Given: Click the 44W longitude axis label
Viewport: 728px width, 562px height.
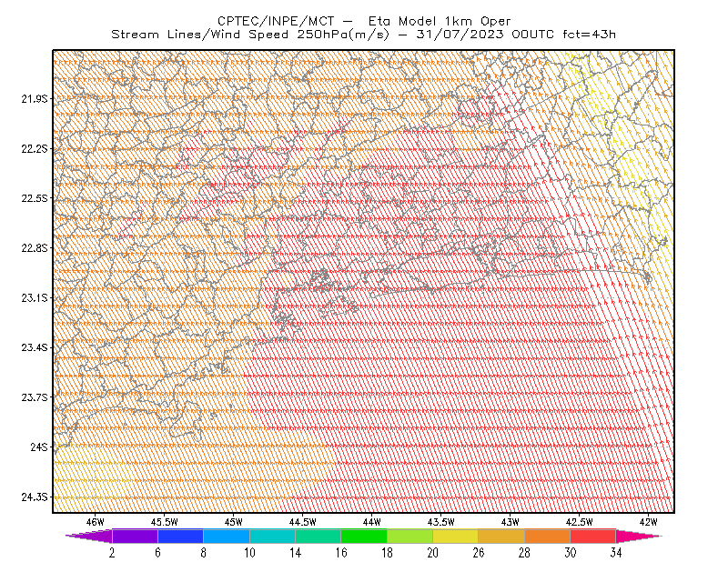Looking at the screenshot, I should pyautogui.click(x=372, y=522).
